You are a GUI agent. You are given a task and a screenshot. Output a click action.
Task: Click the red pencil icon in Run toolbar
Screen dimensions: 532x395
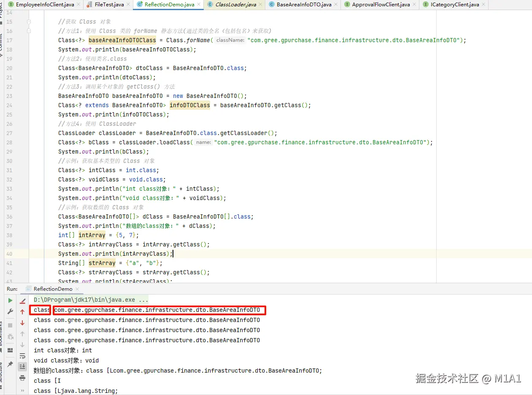[23, 300]
